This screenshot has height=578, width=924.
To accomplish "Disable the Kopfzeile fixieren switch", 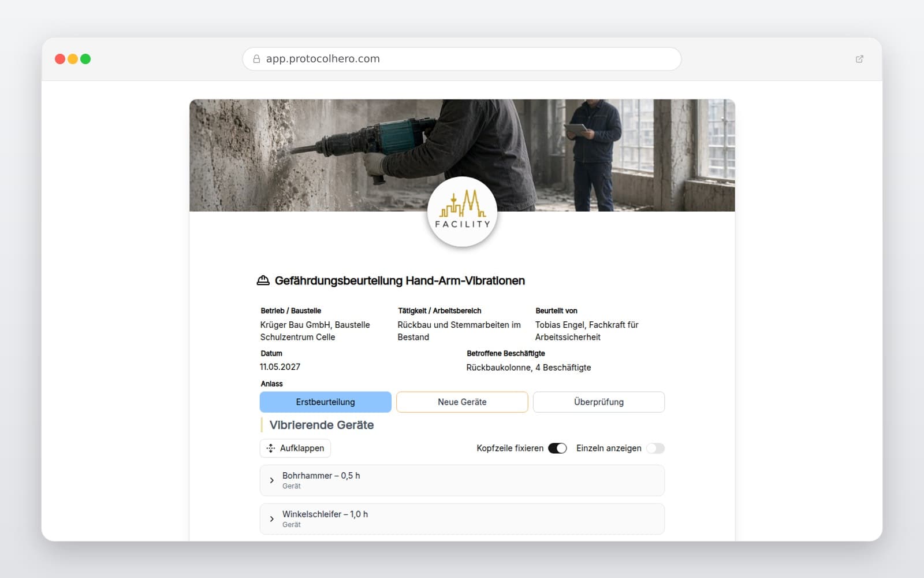I will (557, 448).
